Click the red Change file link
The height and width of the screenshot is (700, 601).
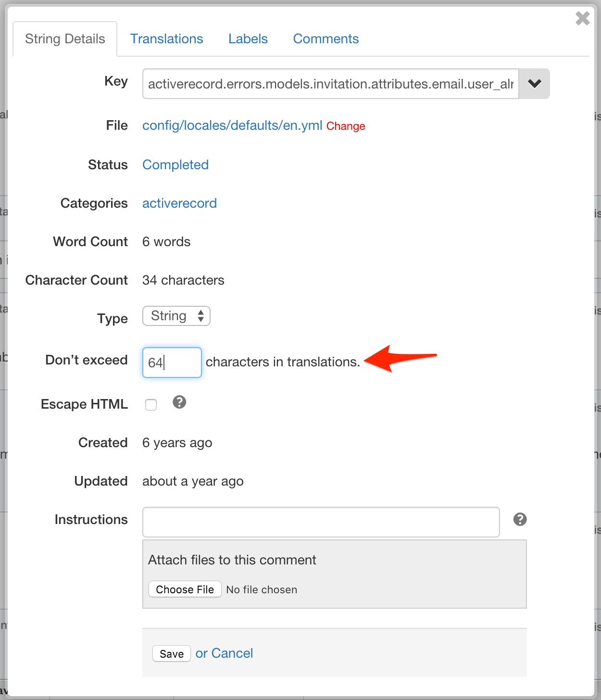(346, 126)
